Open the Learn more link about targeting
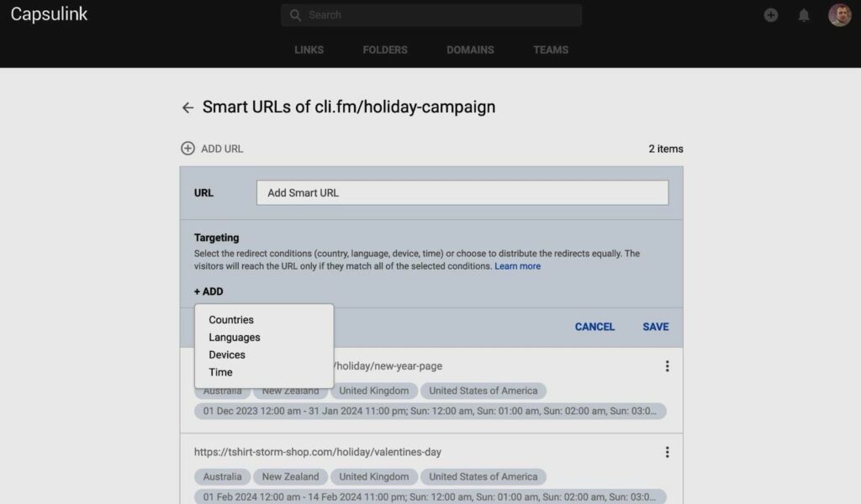The height and width of the screenshot is (504, 861). click(x=518, y=267)
